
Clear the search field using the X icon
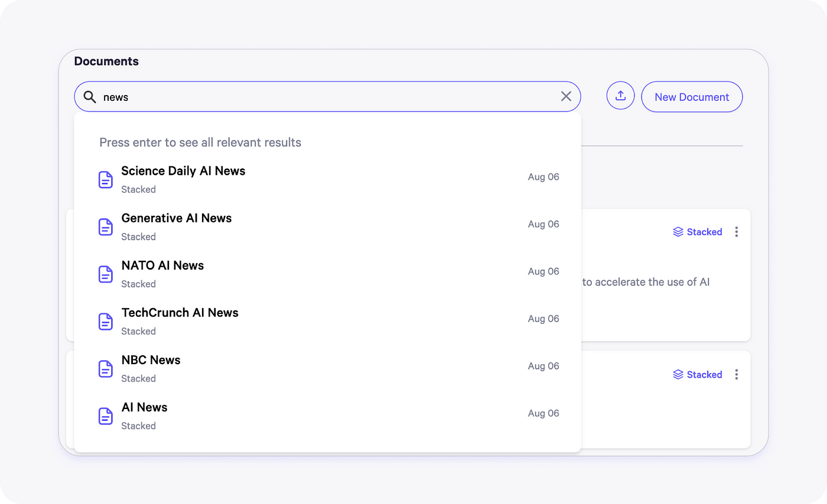565,96
